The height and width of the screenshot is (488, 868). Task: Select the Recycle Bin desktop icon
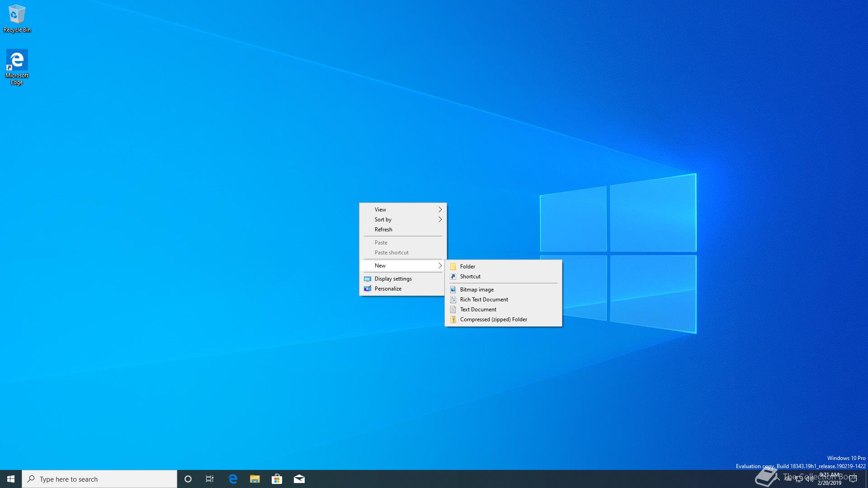click(x=17, y=19)
